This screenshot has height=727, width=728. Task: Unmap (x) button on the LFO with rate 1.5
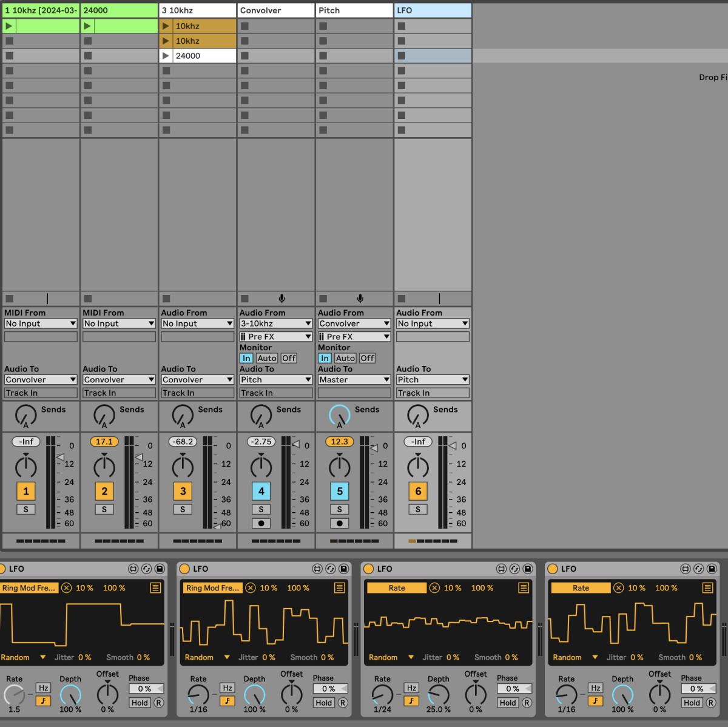tap(67, 587)
